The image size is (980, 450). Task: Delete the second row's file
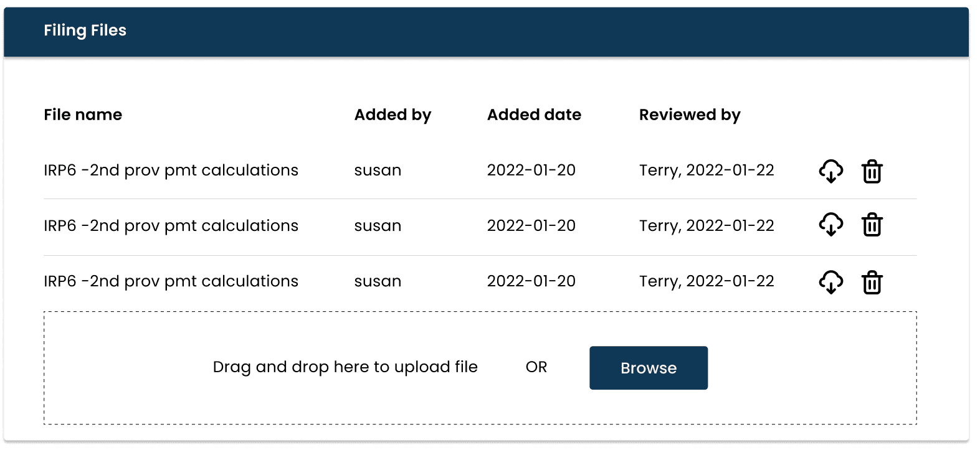872,225
